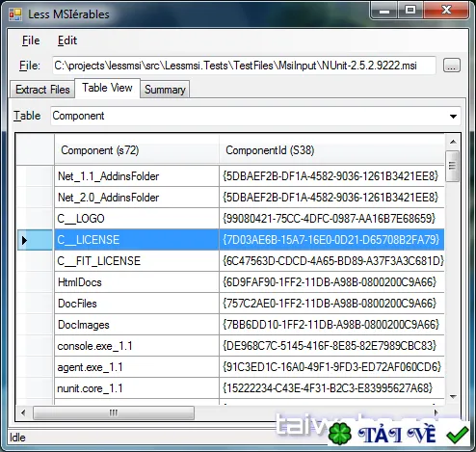Screen dimensions: 476x452
Task: Select the Component table combo box
Action: coord(255,116)
